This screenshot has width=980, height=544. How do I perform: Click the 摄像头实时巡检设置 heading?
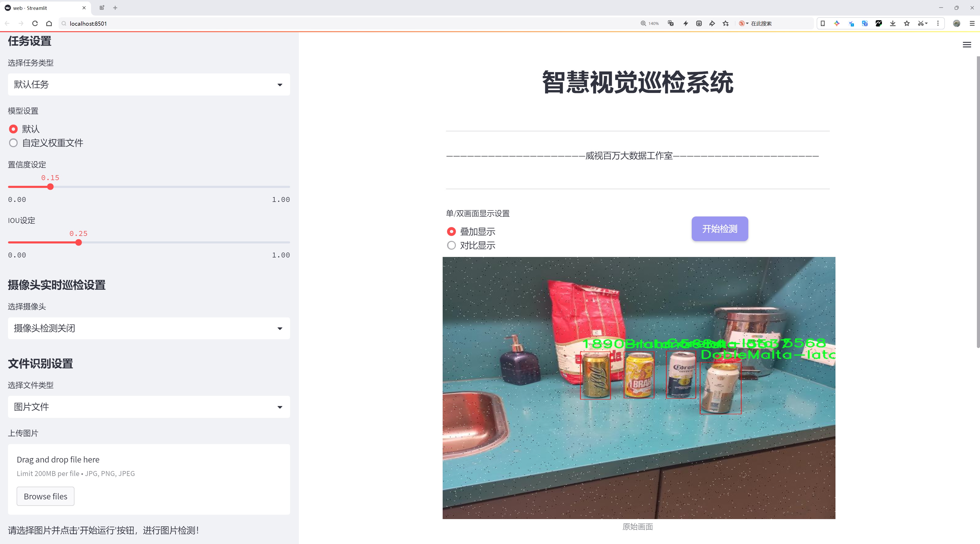point(56,285)
